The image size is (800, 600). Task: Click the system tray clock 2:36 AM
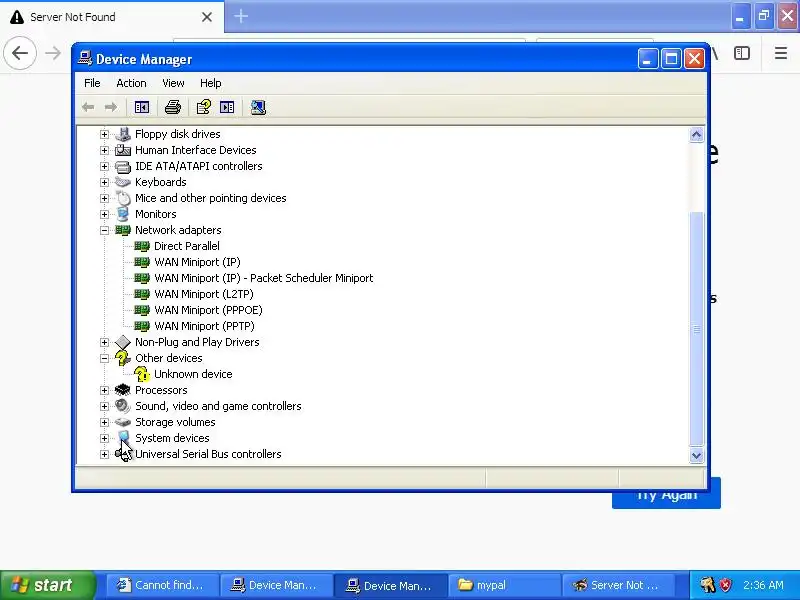763,585
